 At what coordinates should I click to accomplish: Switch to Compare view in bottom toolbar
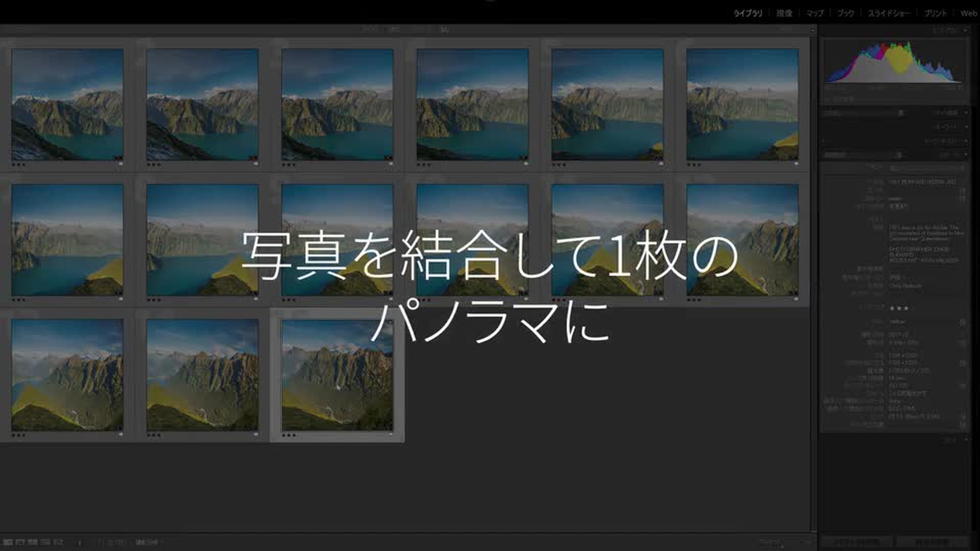point(33,542)
